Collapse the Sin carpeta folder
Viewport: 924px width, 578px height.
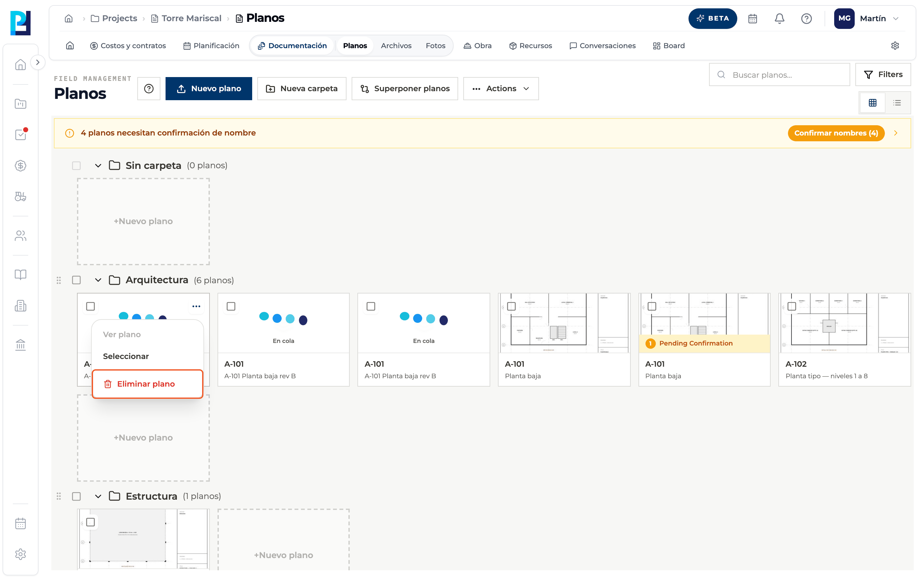[98, 165]
